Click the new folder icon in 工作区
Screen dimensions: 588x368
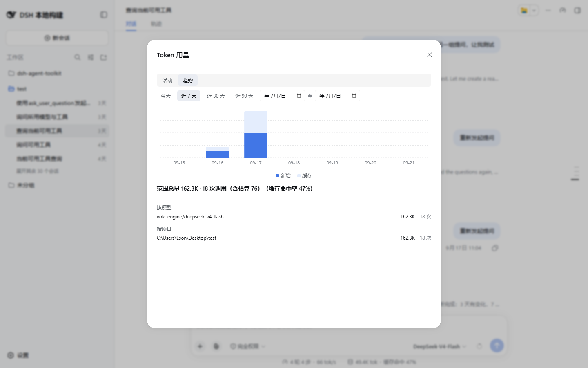click(103, 57)
